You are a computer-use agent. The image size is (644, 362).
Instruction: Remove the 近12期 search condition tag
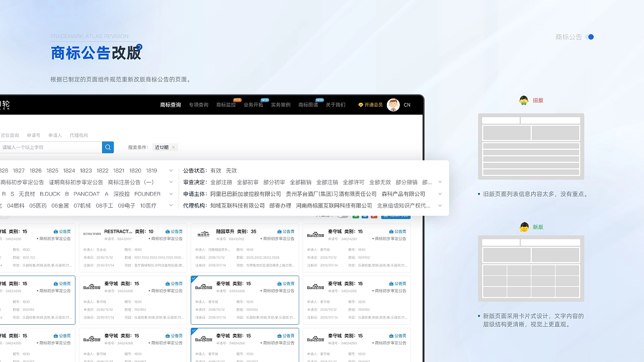(x=174, y=147)
